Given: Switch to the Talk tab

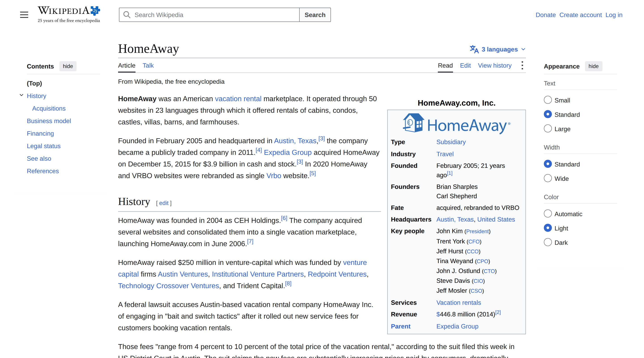Looking at the screenshot, I should 148,66.
